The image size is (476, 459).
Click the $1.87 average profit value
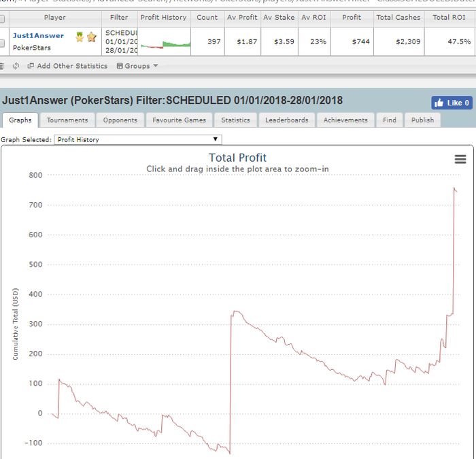pos(247,41)
